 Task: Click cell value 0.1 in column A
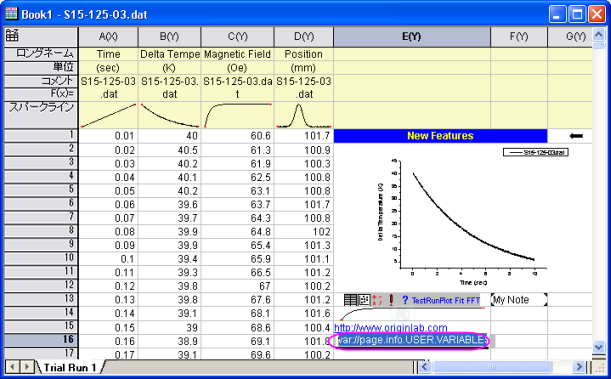tap(108, 259)
